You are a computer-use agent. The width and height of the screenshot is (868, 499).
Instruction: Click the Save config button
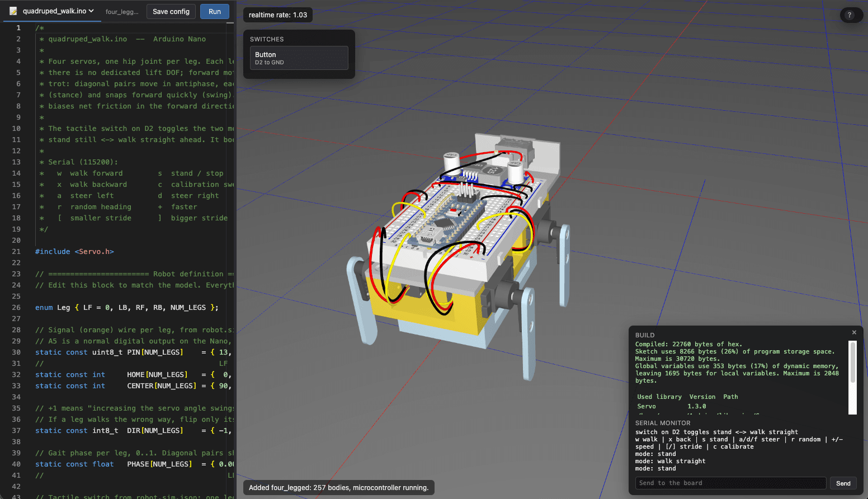(171, 12)
